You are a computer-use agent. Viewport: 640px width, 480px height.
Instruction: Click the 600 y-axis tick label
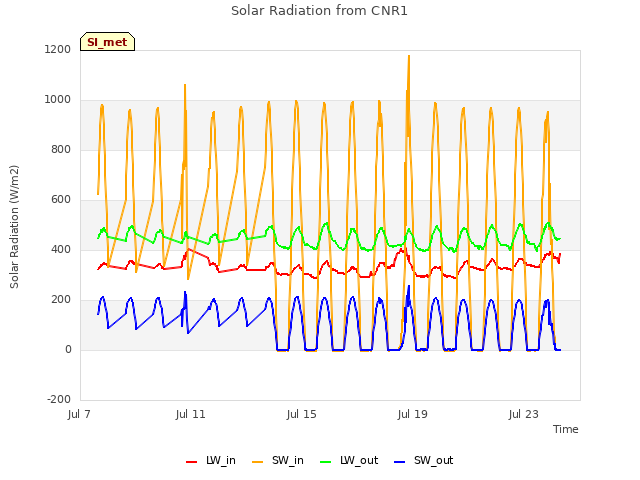coord(61,200)
